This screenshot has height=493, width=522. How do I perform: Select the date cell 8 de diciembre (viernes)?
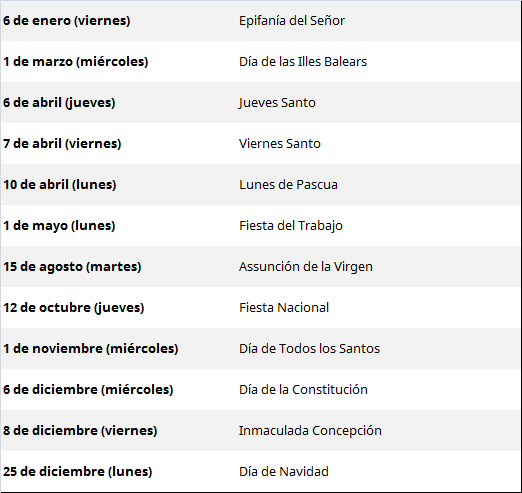80,431
